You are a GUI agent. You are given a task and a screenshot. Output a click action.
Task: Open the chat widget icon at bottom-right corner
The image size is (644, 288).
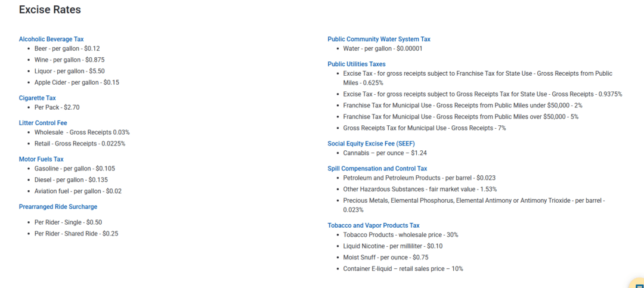click(x=638, y=283)
